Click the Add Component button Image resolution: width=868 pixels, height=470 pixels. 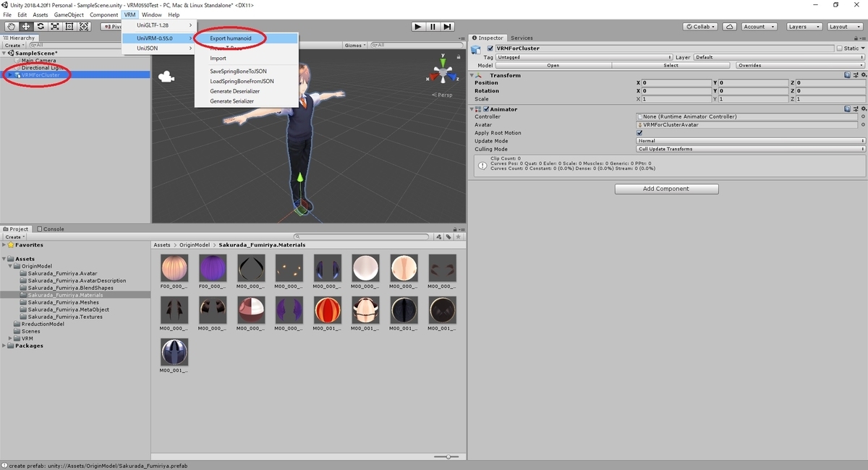click(x=666, y=189)
